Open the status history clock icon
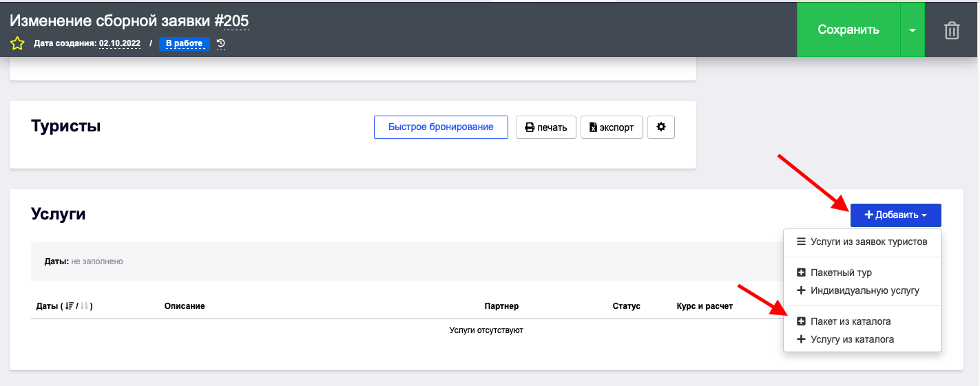The width and height of the screenshot is (980, 386). point(220,44)
